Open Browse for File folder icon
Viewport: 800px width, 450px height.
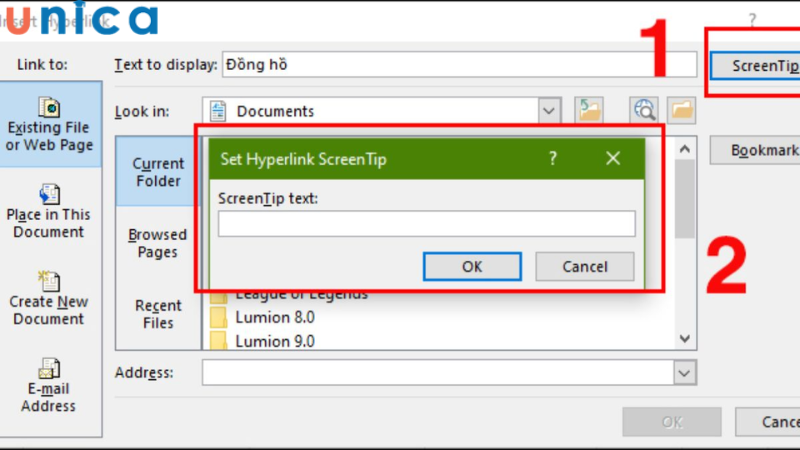tap(682, 110)
